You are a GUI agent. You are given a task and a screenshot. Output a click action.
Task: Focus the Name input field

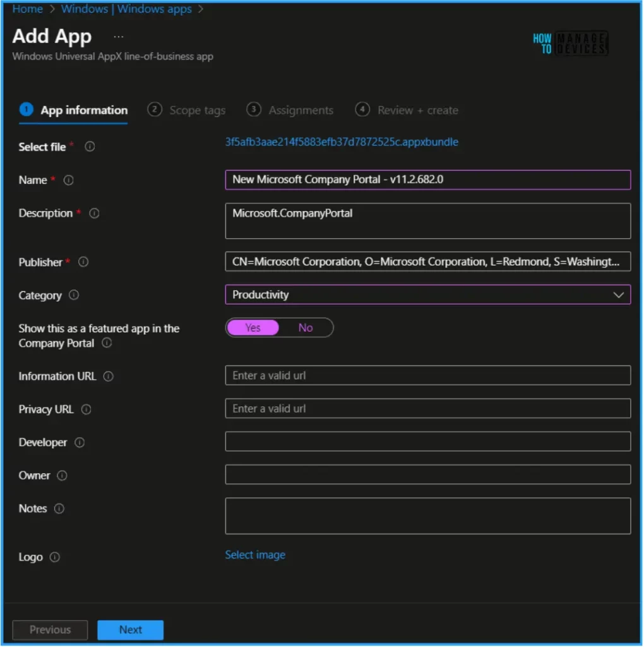point(427,179)
